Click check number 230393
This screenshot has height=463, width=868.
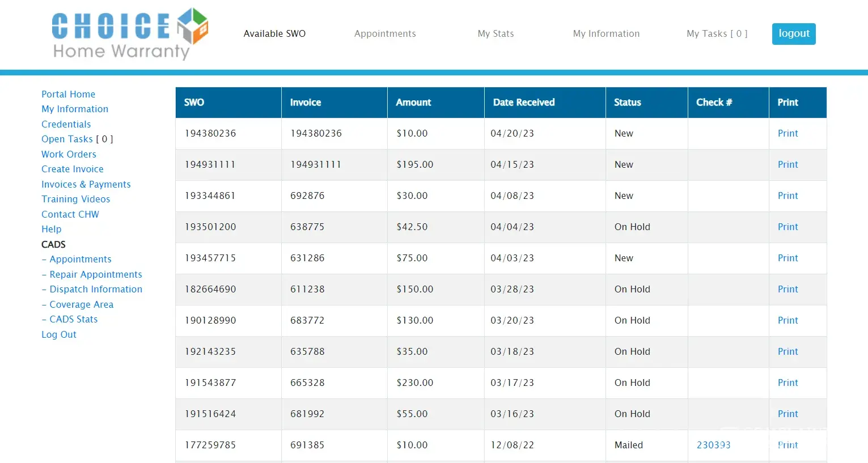tap(713, 445)
